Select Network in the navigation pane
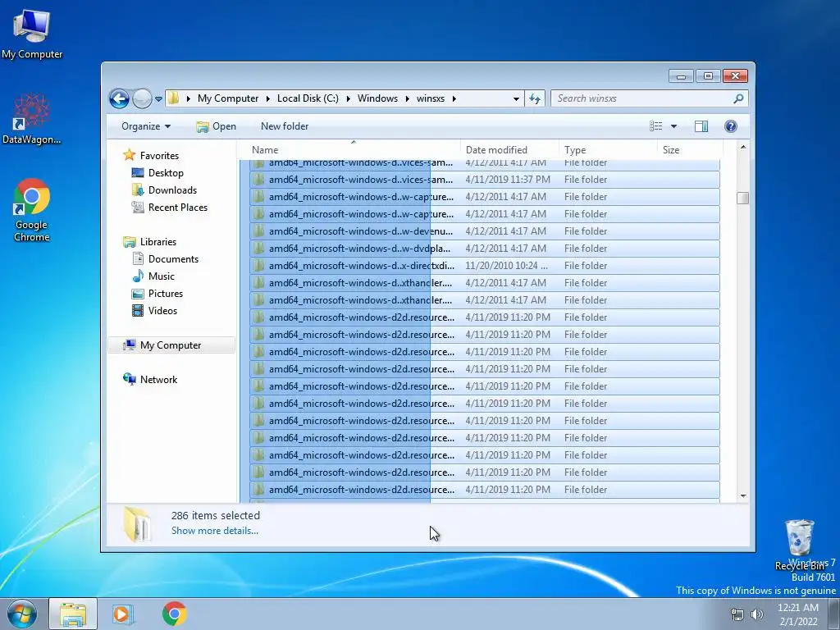This screenshot has width=840, height=630. [x=158, y=380]
